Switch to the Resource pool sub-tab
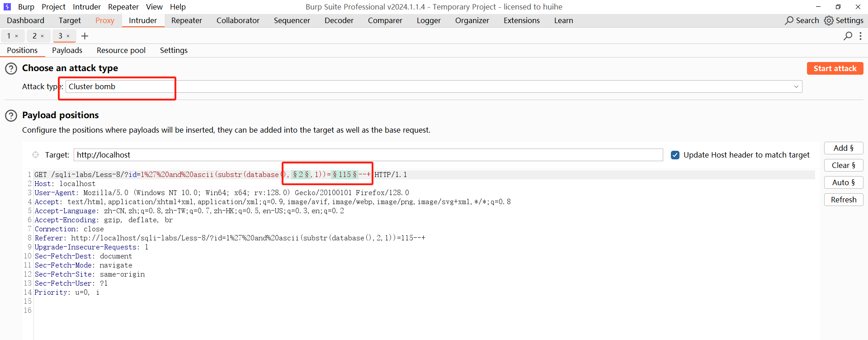 (121, 50)
